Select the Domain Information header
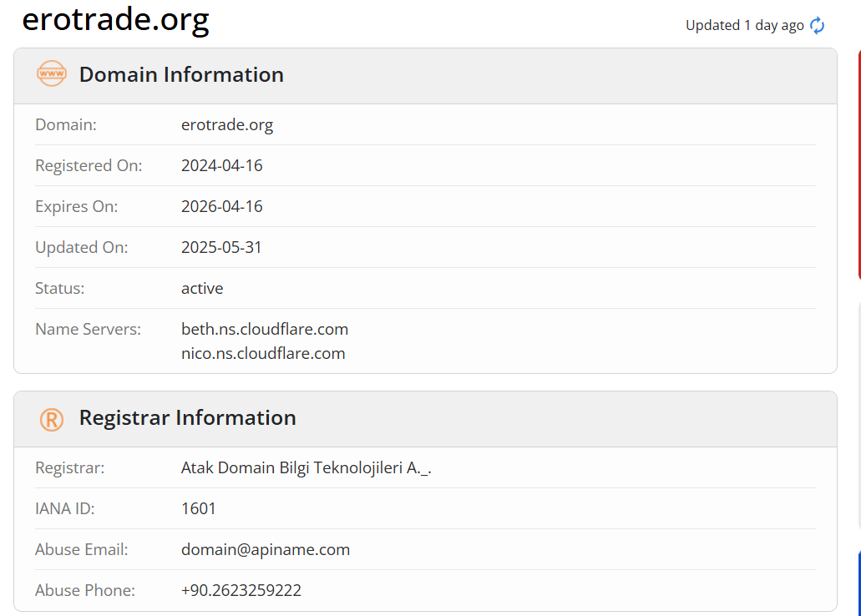 click(x=181, y=74)
